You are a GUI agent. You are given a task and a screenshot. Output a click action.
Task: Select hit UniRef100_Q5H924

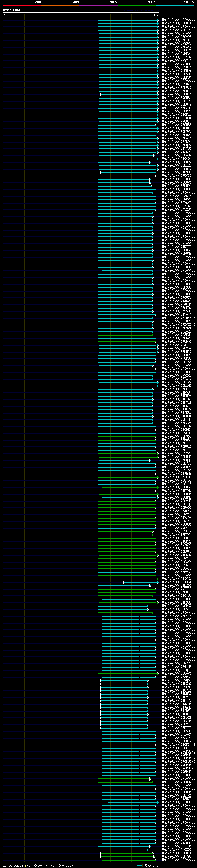coord(176,328)
